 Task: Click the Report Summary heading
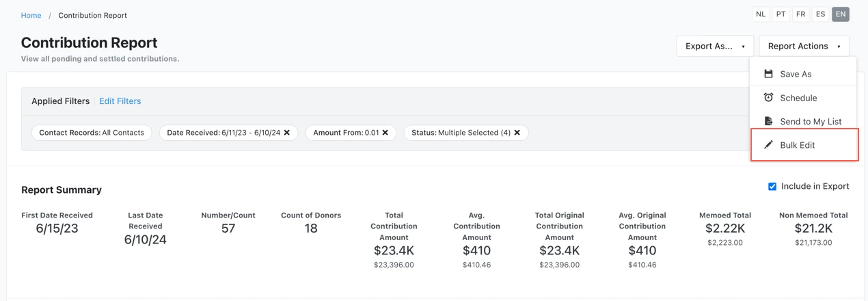62,189
